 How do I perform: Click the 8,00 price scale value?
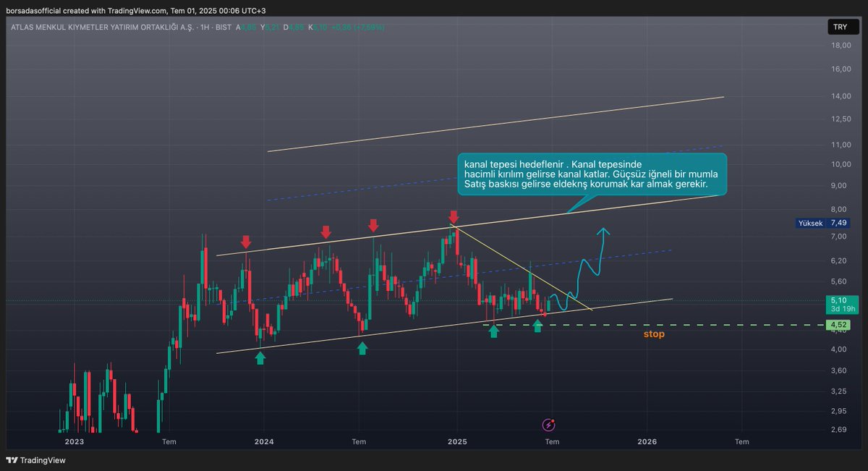click(841, 210)
